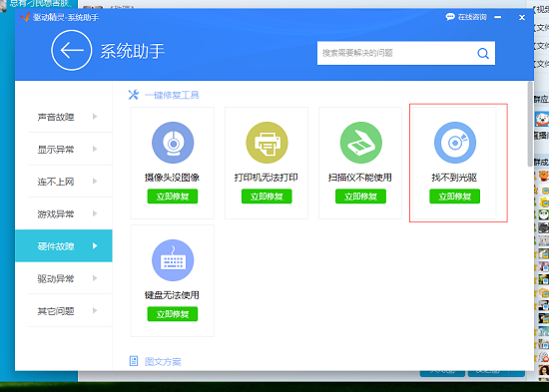Screen dimensions: 549x392
Task: Click the 摄像头没图像 label
Action: pos(172,178)
